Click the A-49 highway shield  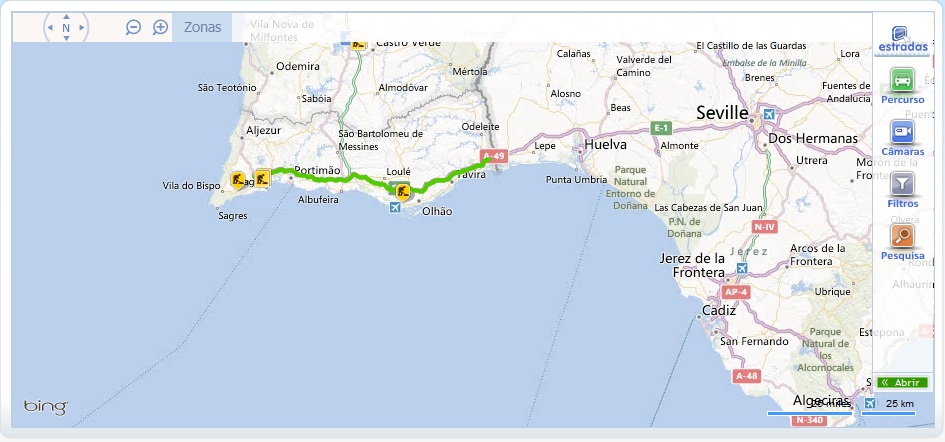tap(494, 156)
